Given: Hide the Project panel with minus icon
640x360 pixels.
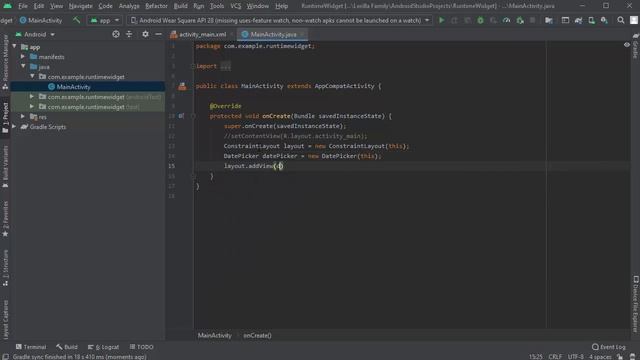Looking at the screenshot, I should point(158,34).
